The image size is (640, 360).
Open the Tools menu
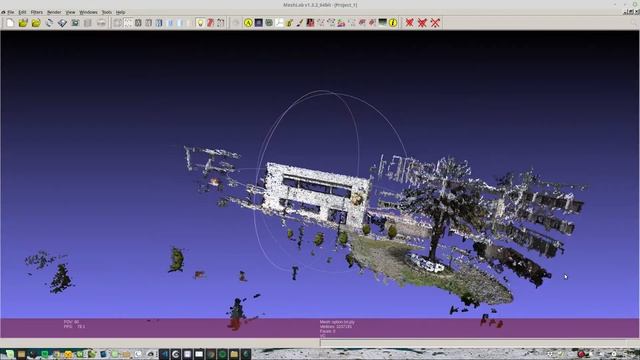coord(107,12)
